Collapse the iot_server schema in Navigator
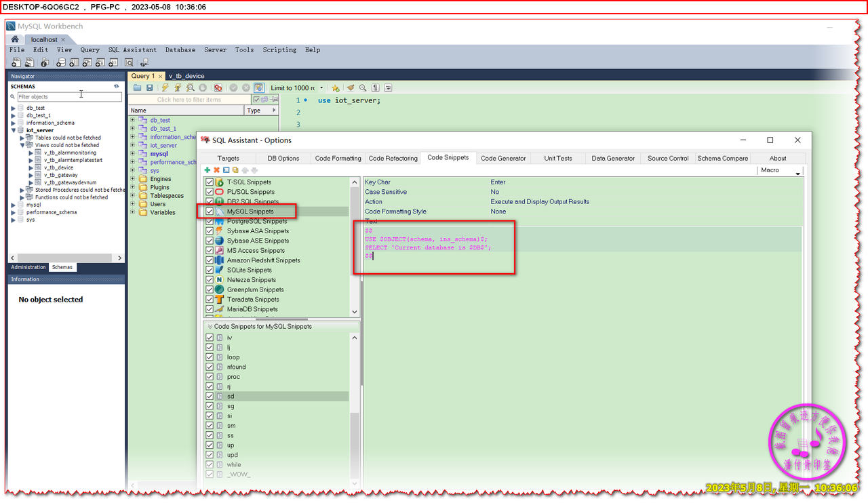The image size is (868, 503). (13, 130)
